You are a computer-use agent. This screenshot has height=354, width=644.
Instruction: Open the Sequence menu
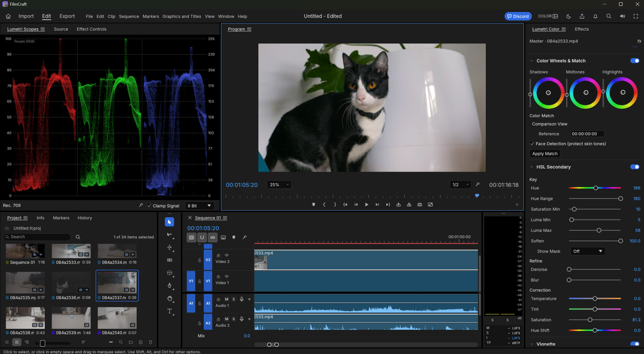(x=129, y=17)
